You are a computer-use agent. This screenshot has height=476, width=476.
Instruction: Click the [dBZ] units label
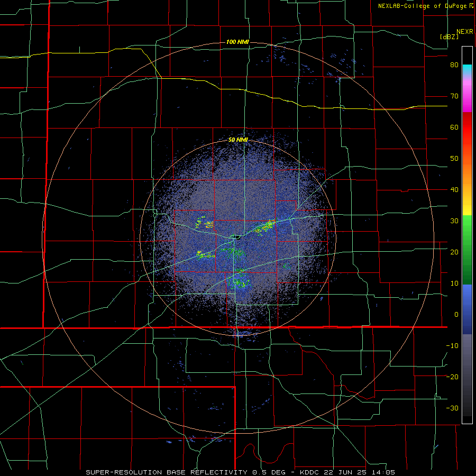[449, 36]
